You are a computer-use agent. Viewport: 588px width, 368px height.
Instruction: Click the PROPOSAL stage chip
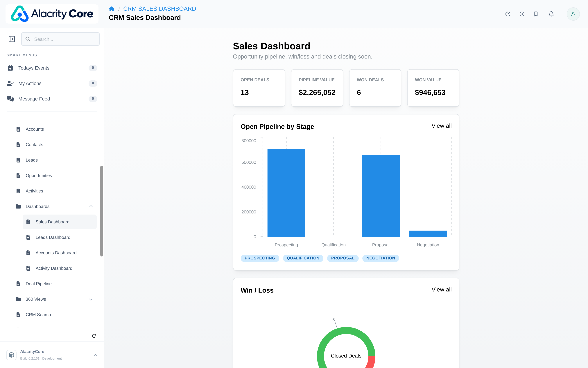tap(343, 258)
